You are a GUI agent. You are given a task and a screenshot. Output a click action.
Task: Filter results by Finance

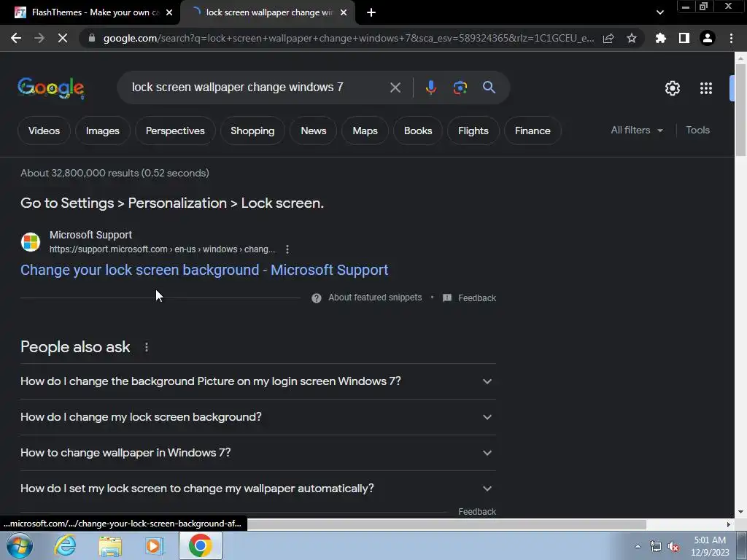click(533, 131)
